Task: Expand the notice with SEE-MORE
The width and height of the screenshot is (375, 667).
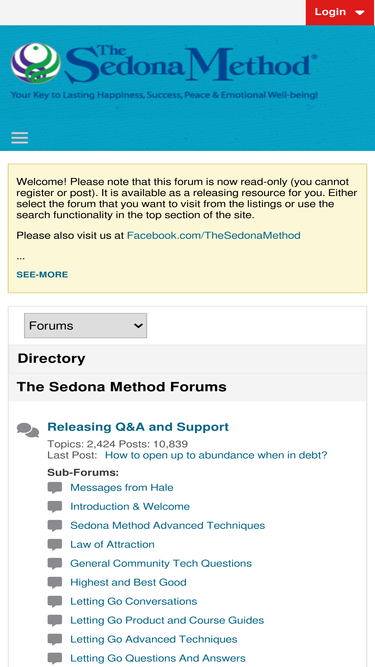Action: (x=42, y=274)
